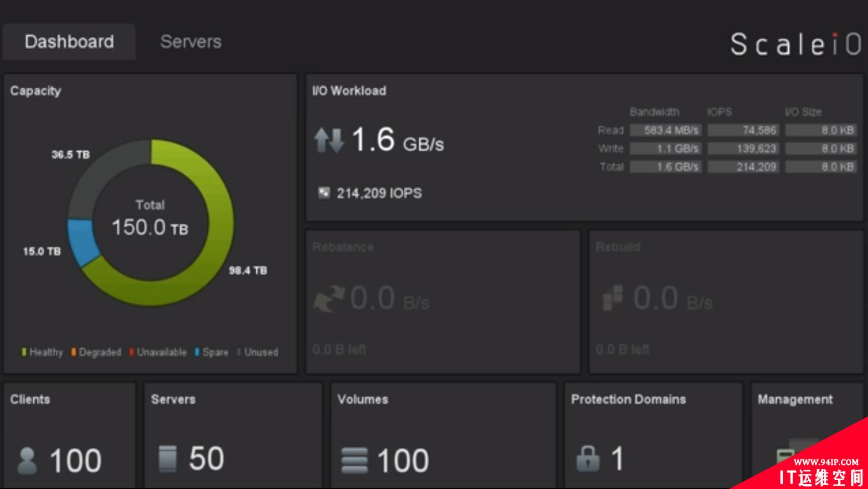Click the Rebalance 0.0 B/s value
Screen dimensions: 868x489
tap(390, 299)
